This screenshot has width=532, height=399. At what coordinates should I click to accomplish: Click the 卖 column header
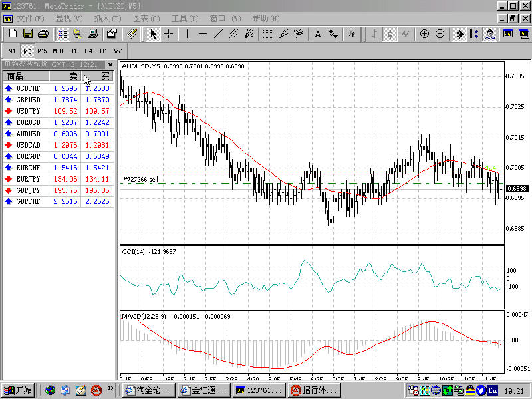pyautogui.click(x=65, y=76)
